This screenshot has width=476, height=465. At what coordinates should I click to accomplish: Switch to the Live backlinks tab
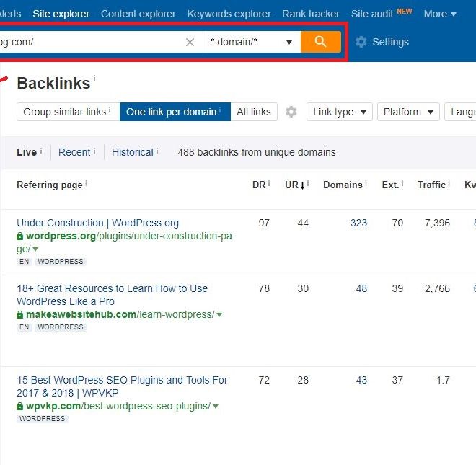click(x=27, y=152)
